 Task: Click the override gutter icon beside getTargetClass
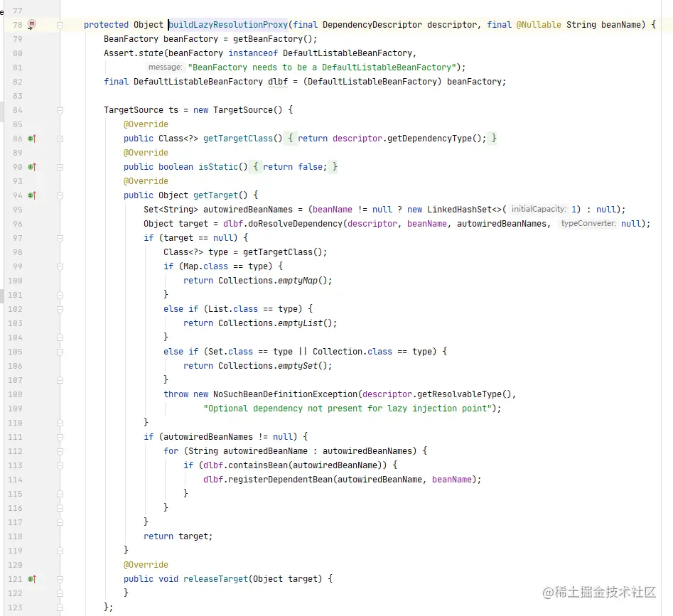32,139
